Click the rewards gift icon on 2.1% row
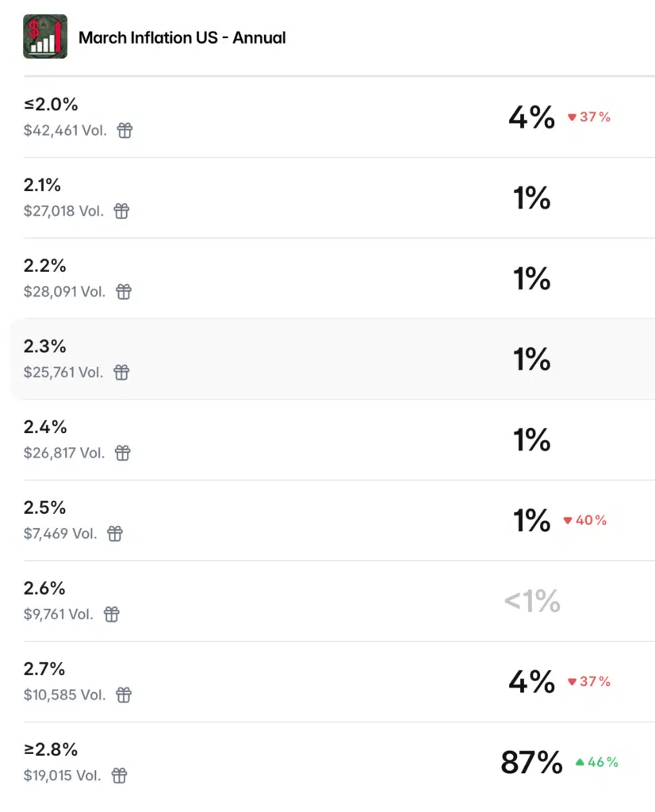The image size is (655, 812). click(121, 211)
